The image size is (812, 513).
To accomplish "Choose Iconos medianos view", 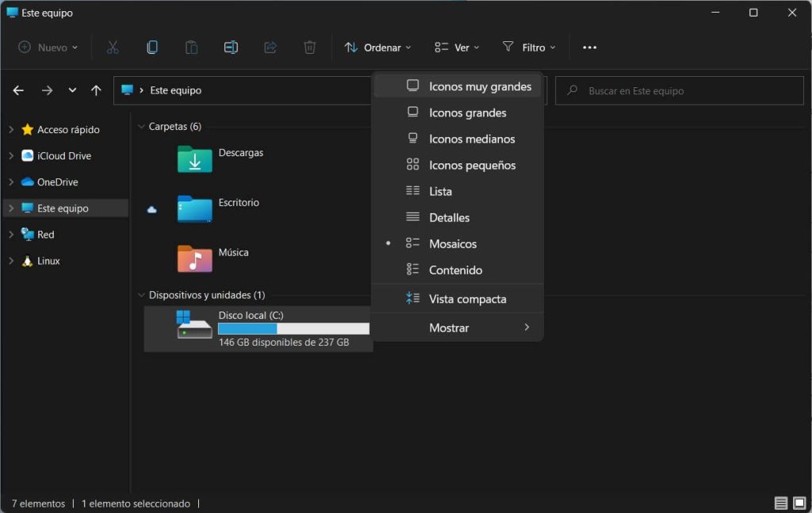I will point(458,139).
